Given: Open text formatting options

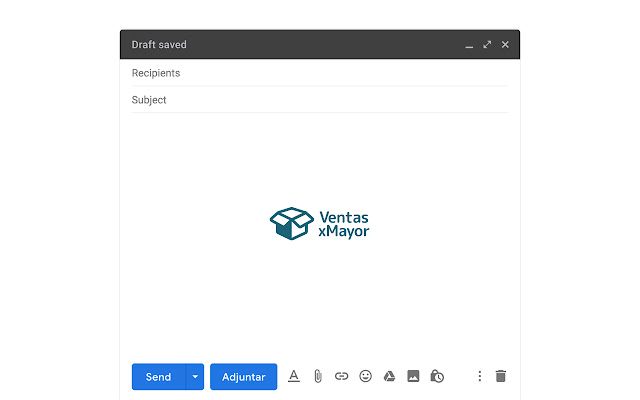Looking at the screenshot, I should click(294, 376).
